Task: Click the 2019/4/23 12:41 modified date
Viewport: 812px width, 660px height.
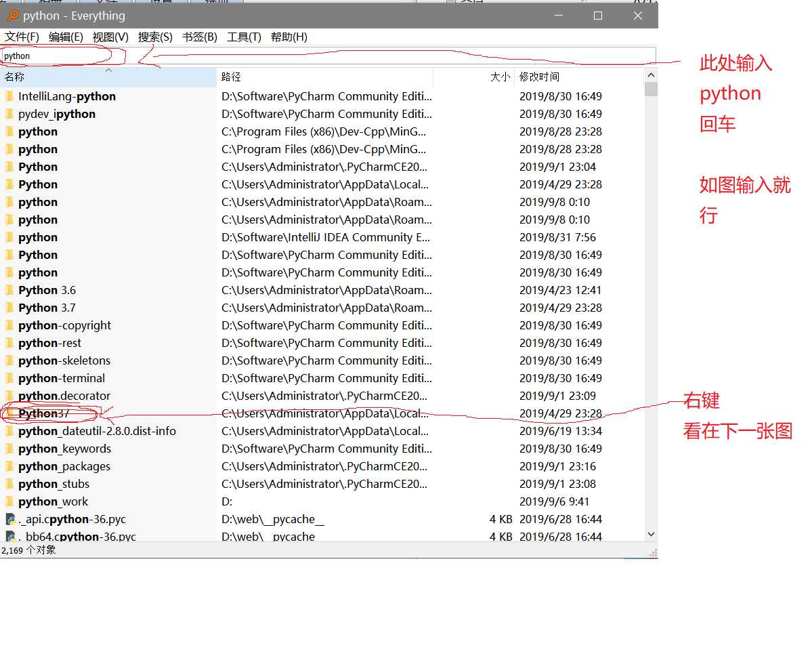Action: pos(560,290)
